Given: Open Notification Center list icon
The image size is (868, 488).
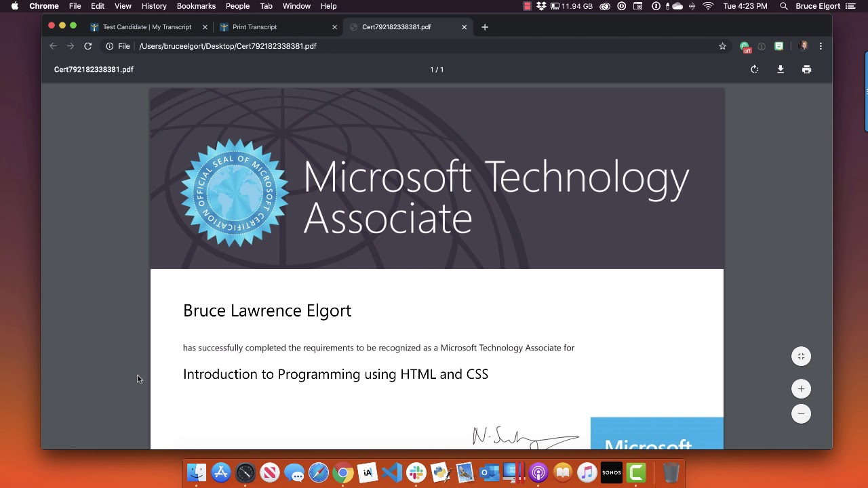Looking at the screenshot, I should tap(850, 6).
